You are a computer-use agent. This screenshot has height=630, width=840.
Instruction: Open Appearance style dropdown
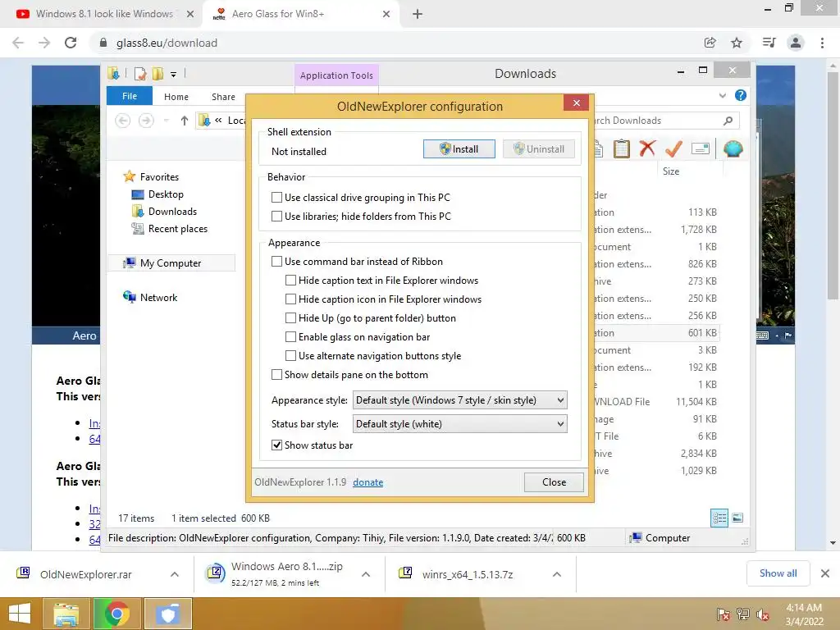(459, 400)
